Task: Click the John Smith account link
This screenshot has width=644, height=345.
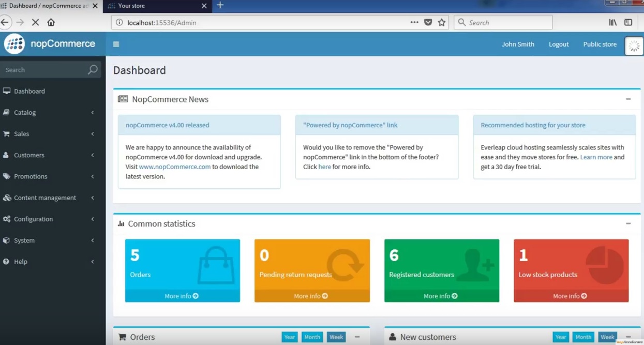Action: point(518,44)
